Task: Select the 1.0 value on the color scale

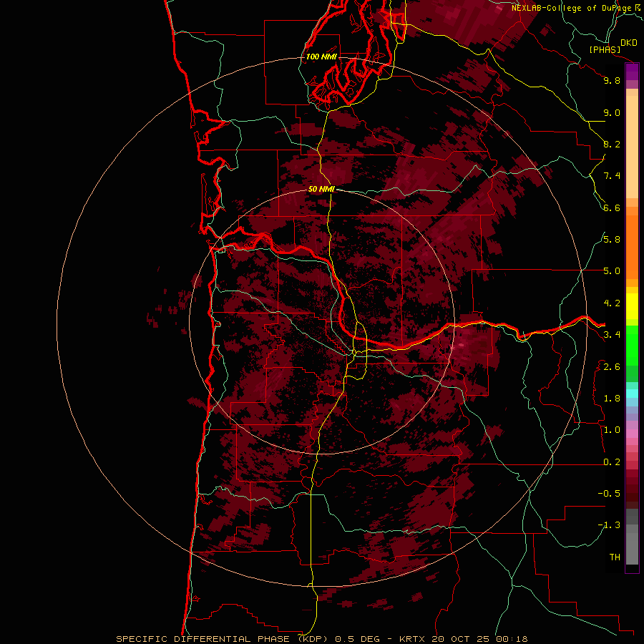Action: 612,430
